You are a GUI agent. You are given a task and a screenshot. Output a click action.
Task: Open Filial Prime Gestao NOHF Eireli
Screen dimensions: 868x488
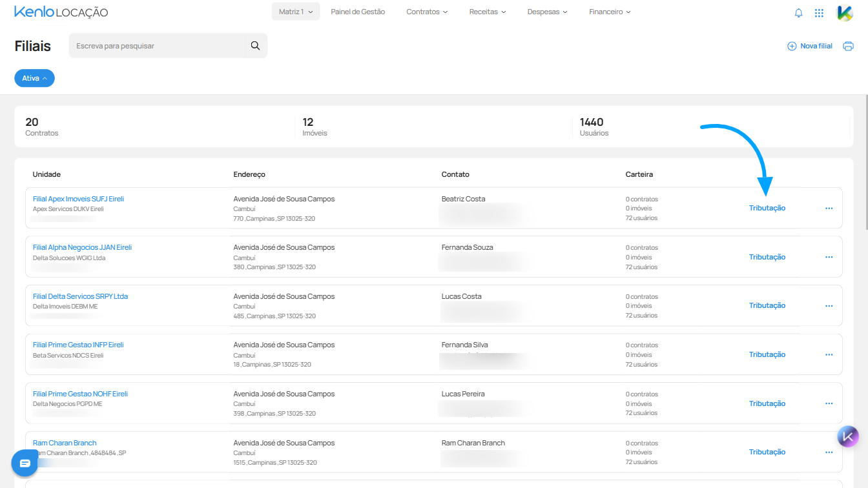coord(80,394)
